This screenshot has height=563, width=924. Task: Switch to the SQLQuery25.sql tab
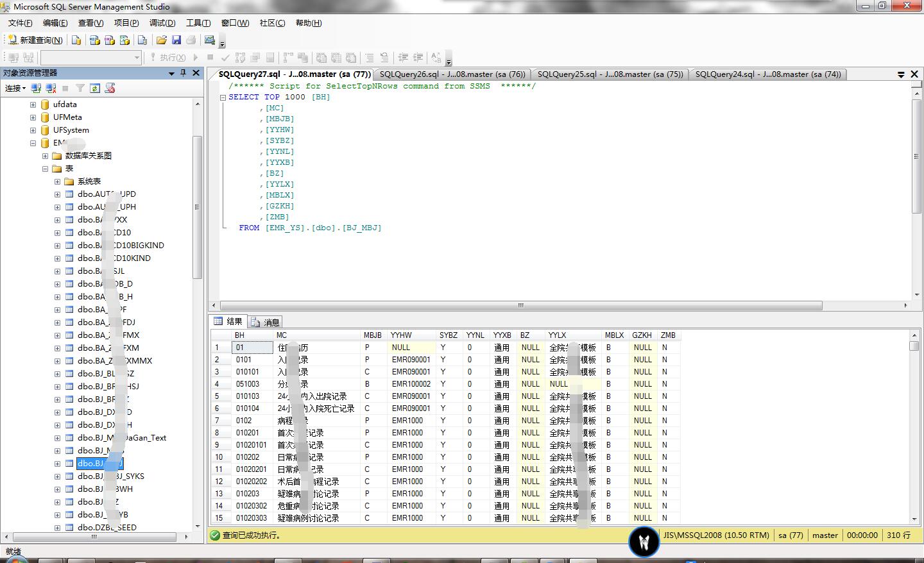(x=610, y=74)
